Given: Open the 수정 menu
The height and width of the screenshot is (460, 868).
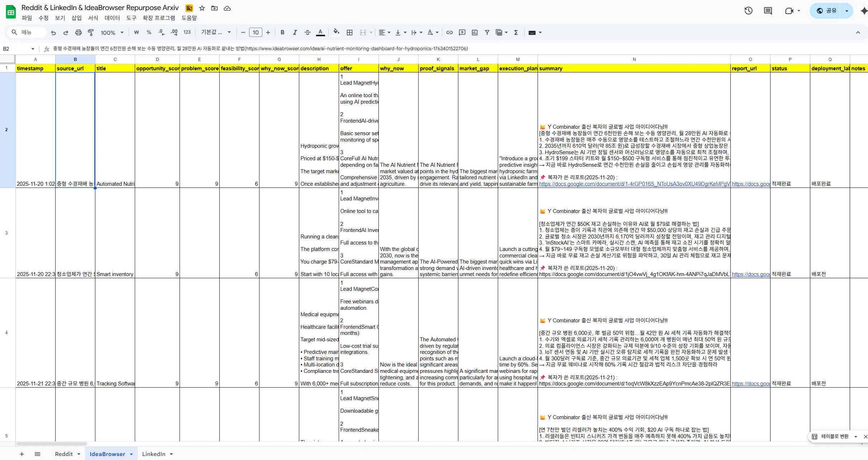Looking at the screenshot, I should 43,18.
